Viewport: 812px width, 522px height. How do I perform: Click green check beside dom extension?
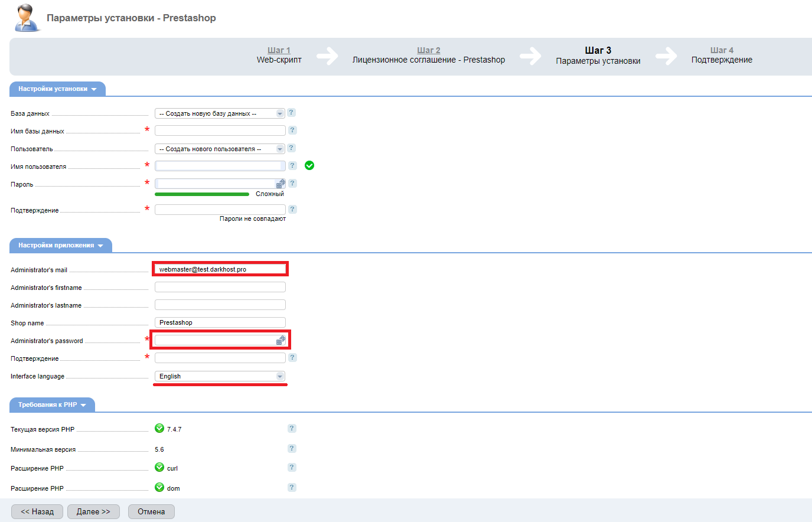click(159, 487)
